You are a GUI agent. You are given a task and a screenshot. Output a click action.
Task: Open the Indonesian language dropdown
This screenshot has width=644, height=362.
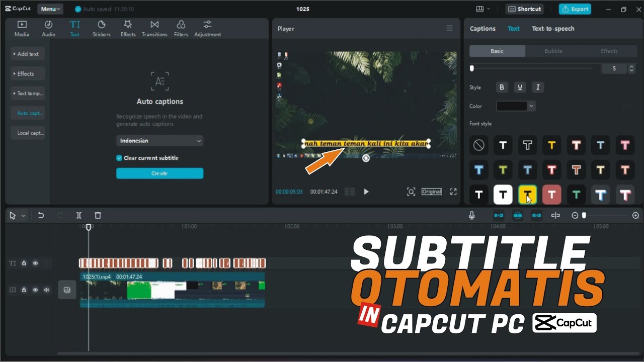(x=159, y=141)
